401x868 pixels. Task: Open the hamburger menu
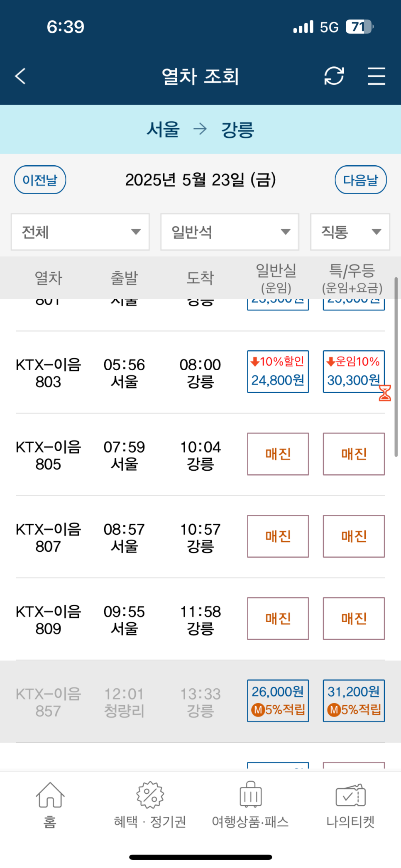(377, 76)
